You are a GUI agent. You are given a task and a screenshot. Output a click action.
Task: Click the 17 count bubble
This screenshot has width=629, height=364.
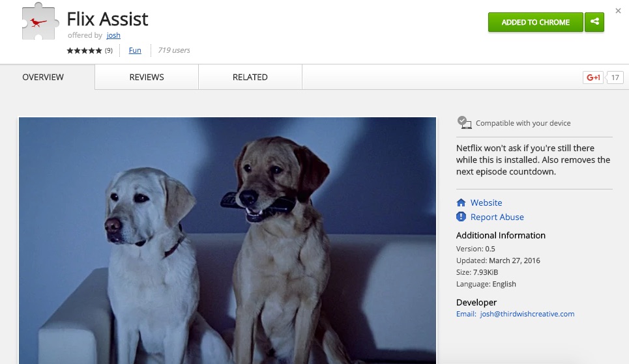pyautogui.click(x=615, y=77)
